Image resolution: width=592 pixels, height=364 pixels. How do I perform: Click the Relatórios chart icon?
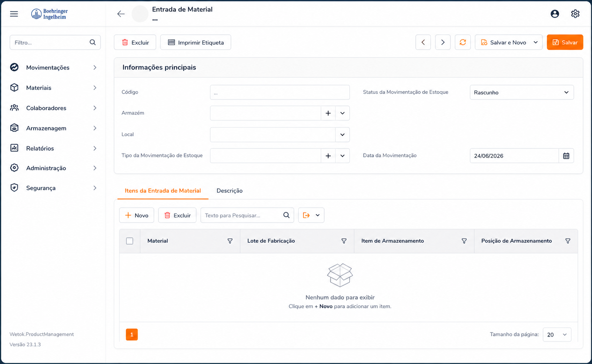click(14, 148)
